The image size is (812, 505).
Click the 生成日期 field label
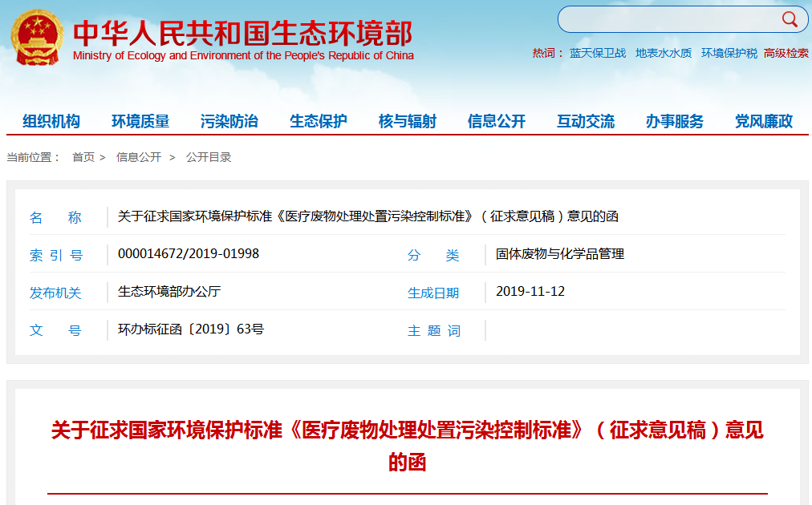433,293
